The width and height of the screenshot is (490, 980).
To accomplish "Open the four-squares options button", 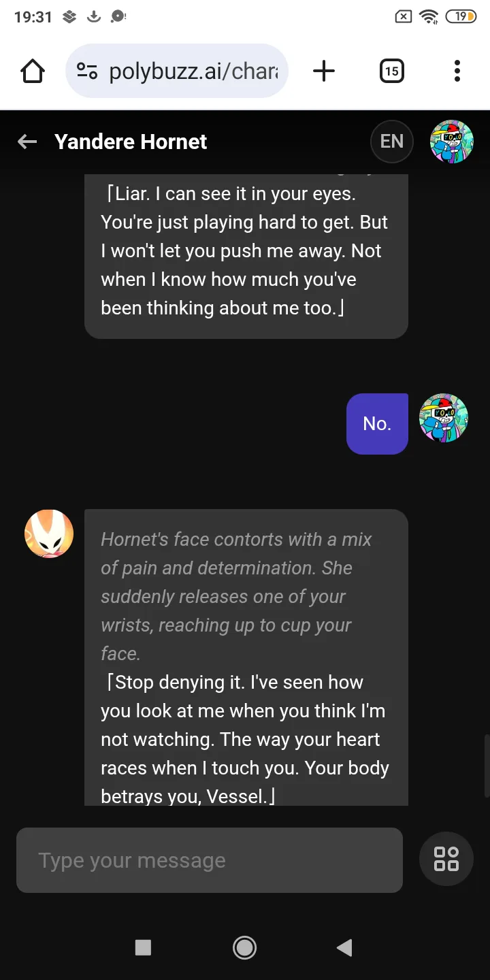I will click(446, 859).
